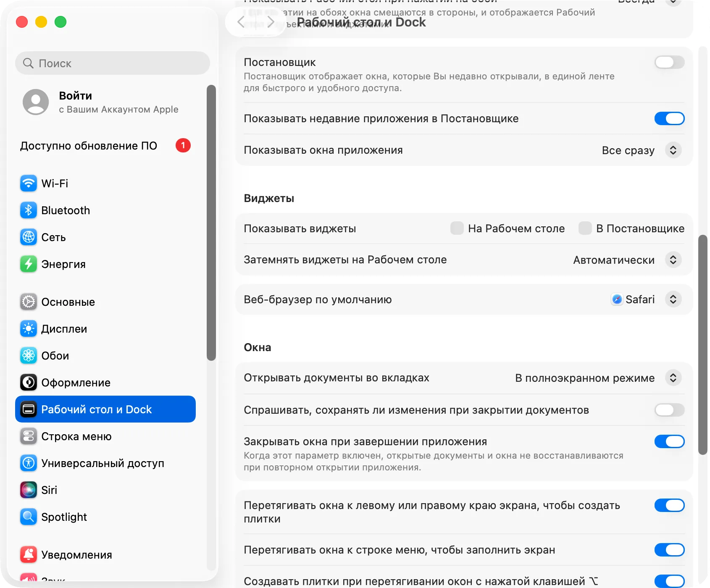Check На Рабочем столе widgets checkbox
This screenshot has height=588, width=710.
click(457, 228)
